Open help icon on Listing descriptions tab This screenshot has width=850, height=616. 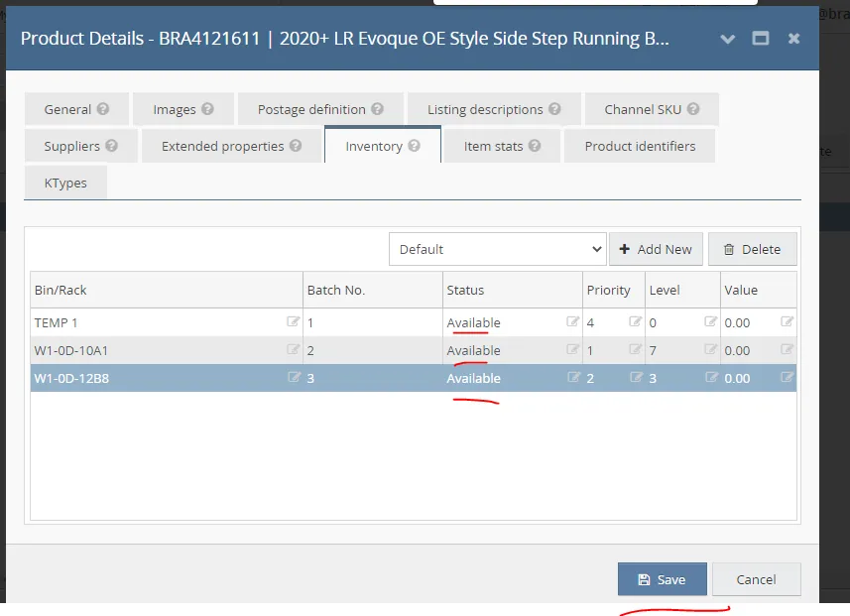click(554, 109)
